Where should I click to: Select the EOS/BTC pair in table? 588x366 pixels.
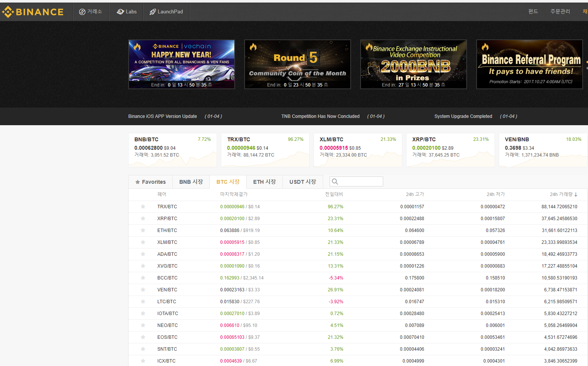pos(167,337)
